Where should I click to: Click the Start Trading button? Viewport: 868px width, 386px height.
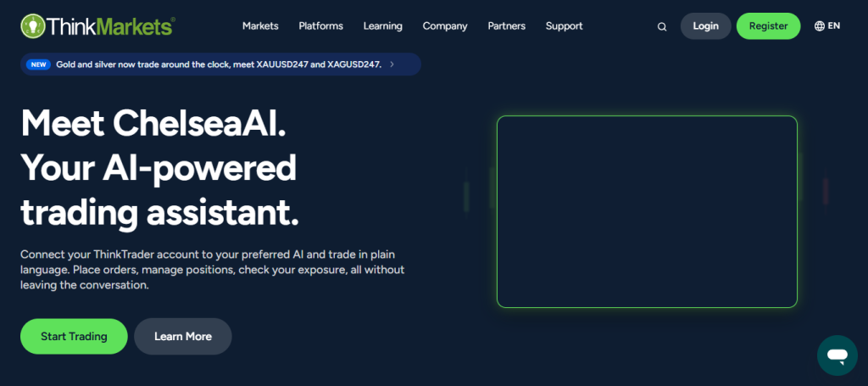point(75,336)
